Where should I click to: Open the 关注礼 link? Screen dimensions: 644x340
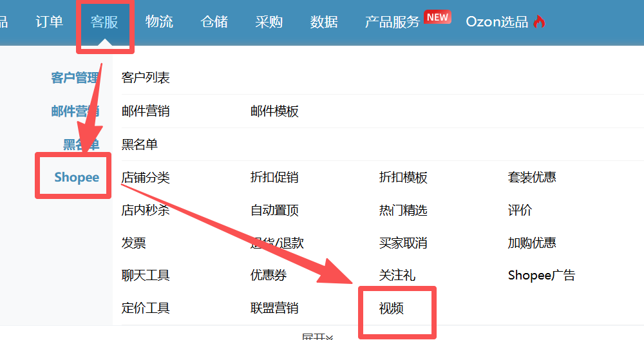tap(397, 275)
